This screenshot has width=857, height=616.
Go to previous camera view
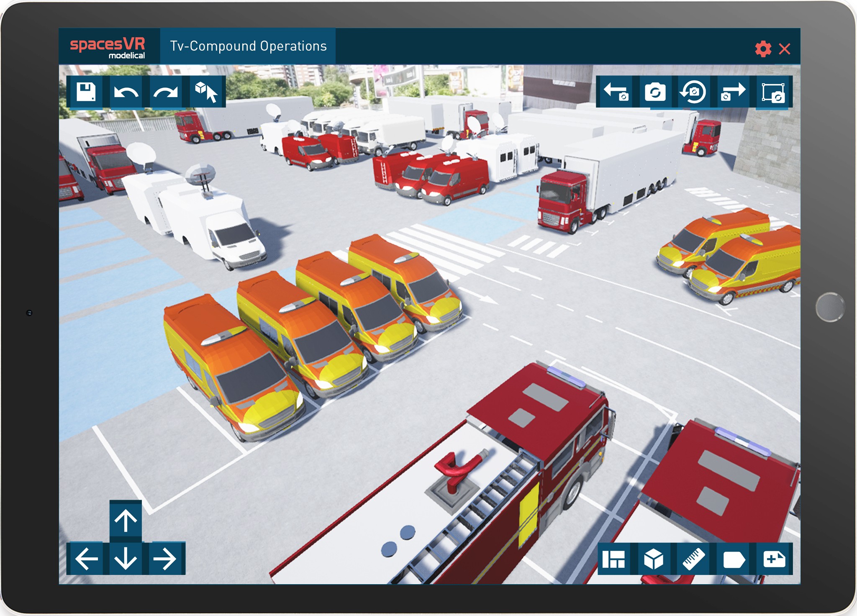coord(616,92)
